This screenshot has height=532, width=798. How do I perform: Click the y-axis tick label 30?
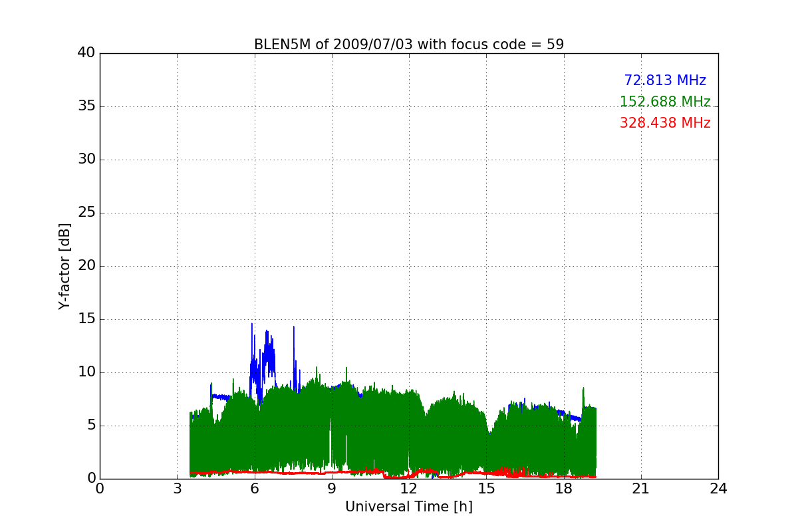coord(86,160)
